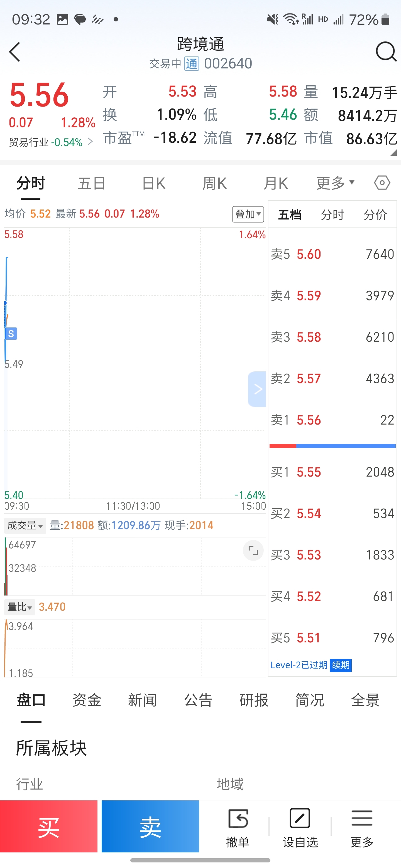Open the 全景 tab
This screenshot has height=868, width=401.
click(x=365, y=700)
